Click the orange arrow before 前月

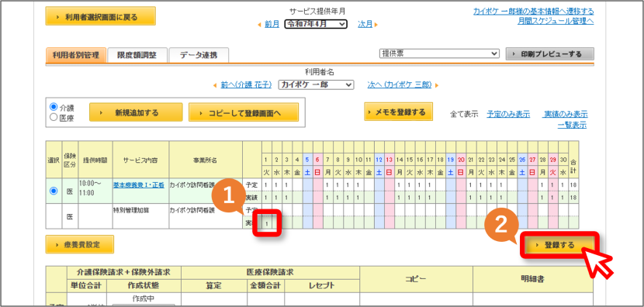coord(259,25)
